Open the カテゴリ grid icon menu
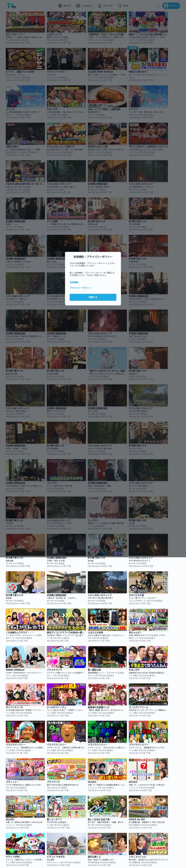Image resolution: width=186 pixels, height=868 pixels. click(x=64, y=6)
